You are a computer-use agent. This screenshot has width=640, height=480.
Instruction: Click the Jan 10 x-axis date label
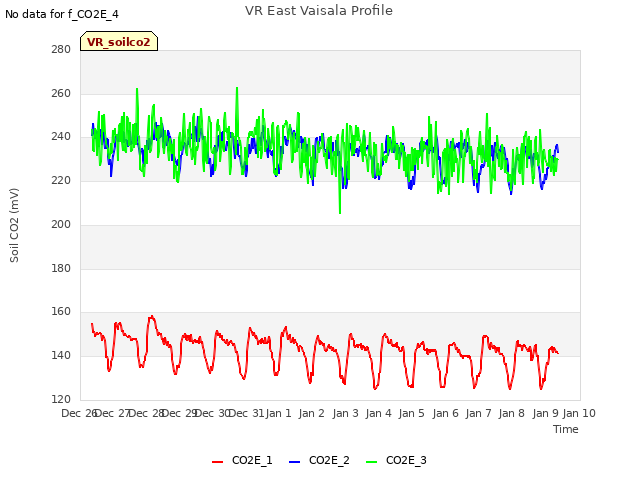coord(579,413)
